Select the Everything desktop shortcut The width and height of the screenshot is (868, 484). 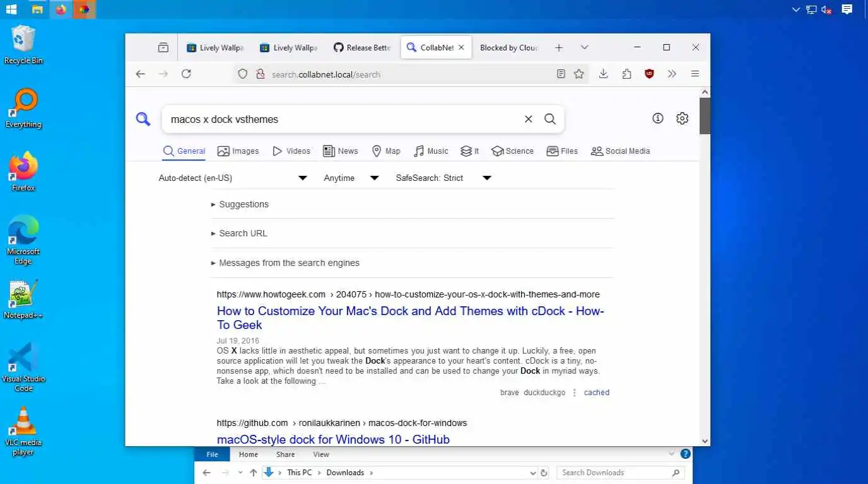pos(23,108)
